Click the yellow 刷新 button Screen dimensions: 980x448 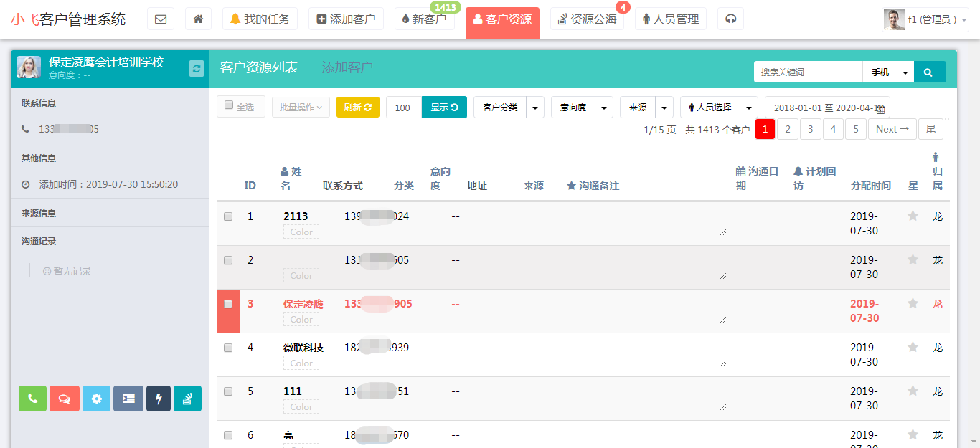coord(357,108)
